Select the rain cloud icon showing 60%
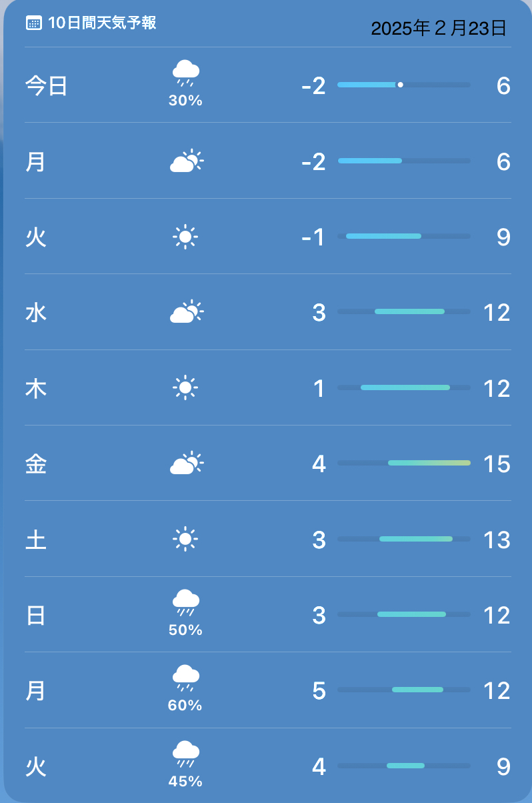The height and width of the screenshot is (803, 532). click(x=185, y=678)
